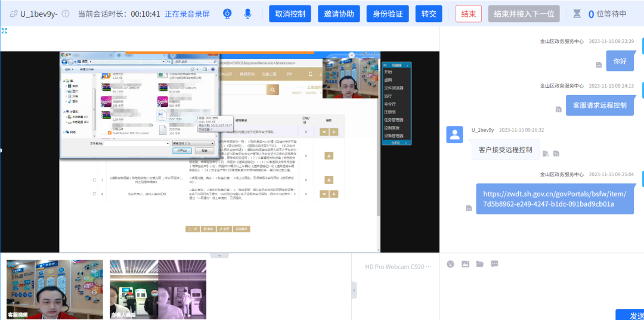Expand the 计算机 tree node
Viewport: 644px width, 320px height.
(x=64, y=112)
